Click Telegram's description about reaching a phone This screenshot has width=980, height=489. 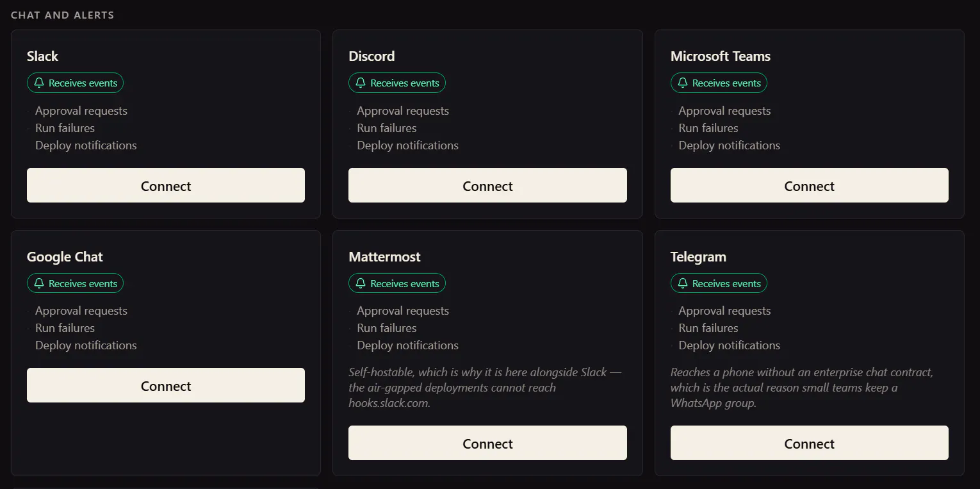click(802, 388)
